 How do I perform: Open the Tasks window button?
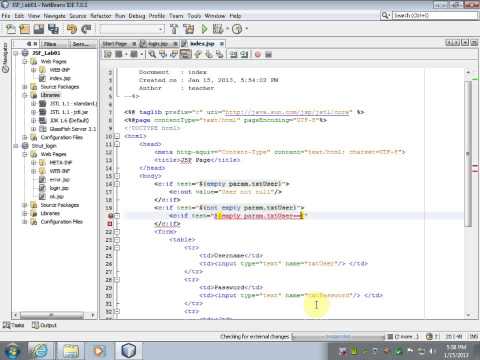coord(14,325)
